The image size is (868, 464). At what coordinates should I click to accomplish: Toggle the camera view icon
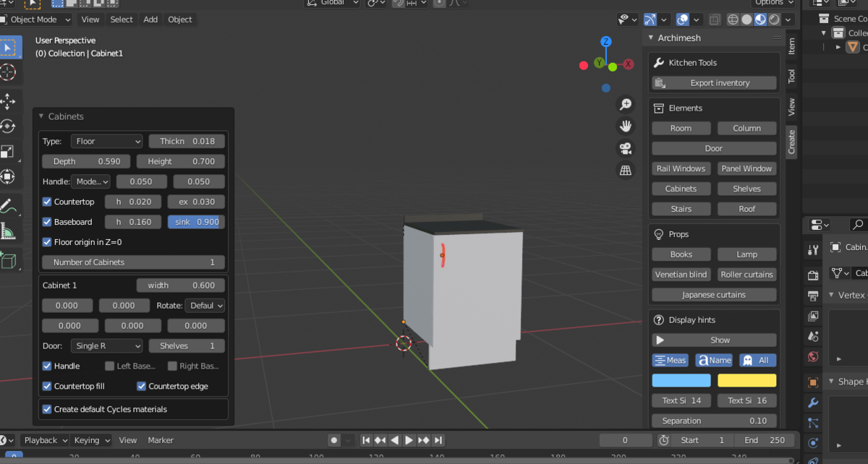point(626,148)
